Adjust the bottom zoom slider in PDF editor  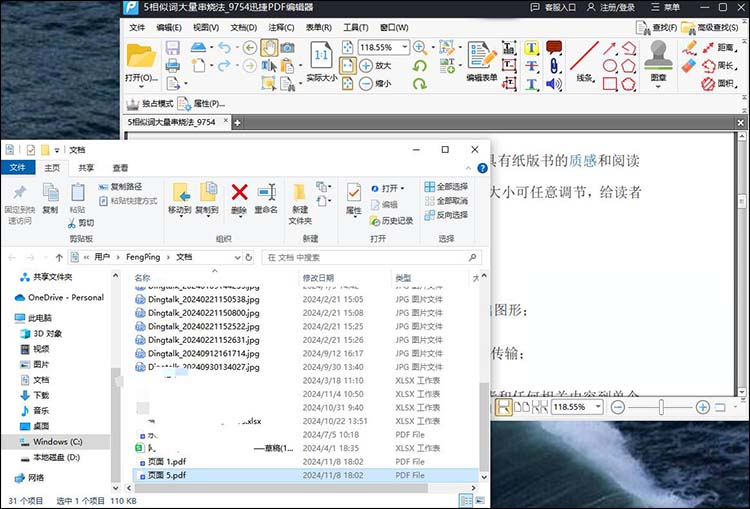click(661, 408)
